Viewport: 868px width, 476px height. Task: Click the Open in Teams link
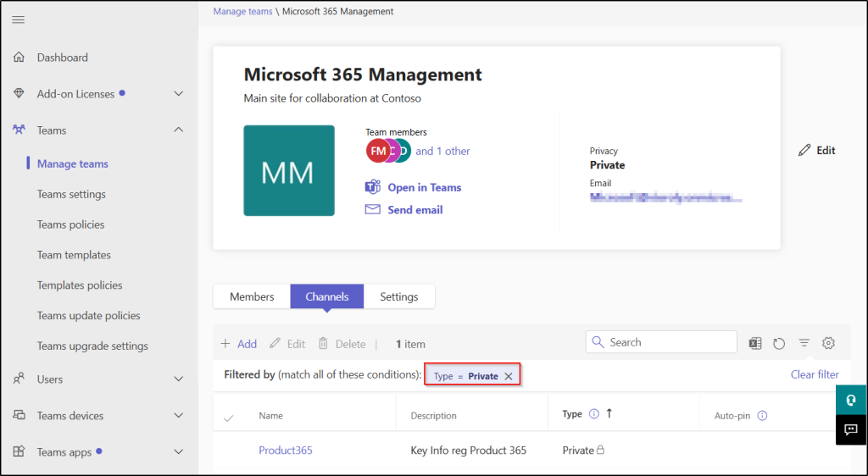(425, 187)
